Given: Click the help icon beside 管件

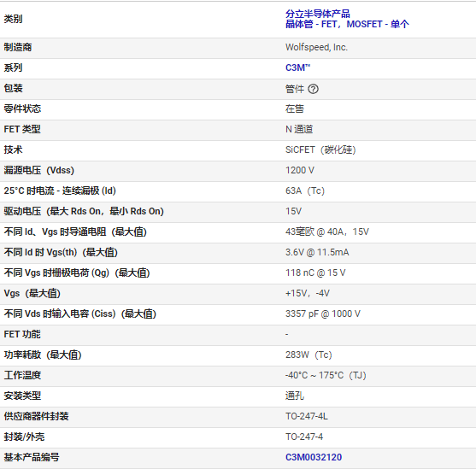Looking at the screenshot, I should 313,89.
